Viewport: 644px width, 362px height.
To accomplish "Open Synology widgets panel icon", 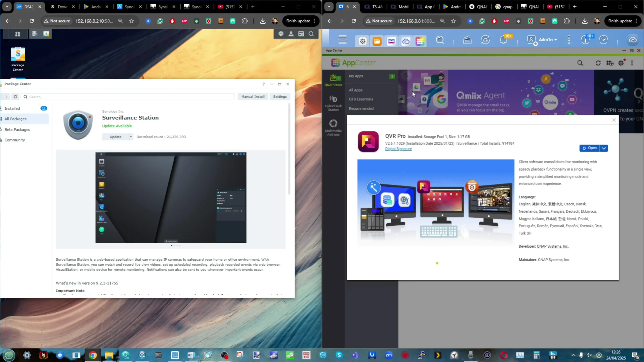I will (301, 34).
